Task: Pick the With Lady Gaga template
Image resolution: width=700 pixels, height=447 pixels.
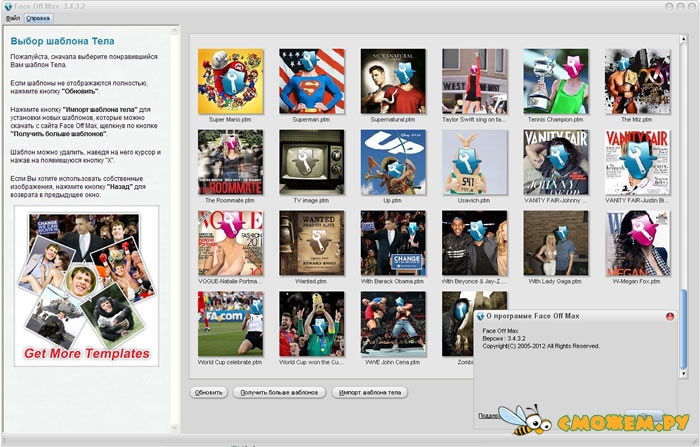Action: pyautogui.click(x=556, y=243)
